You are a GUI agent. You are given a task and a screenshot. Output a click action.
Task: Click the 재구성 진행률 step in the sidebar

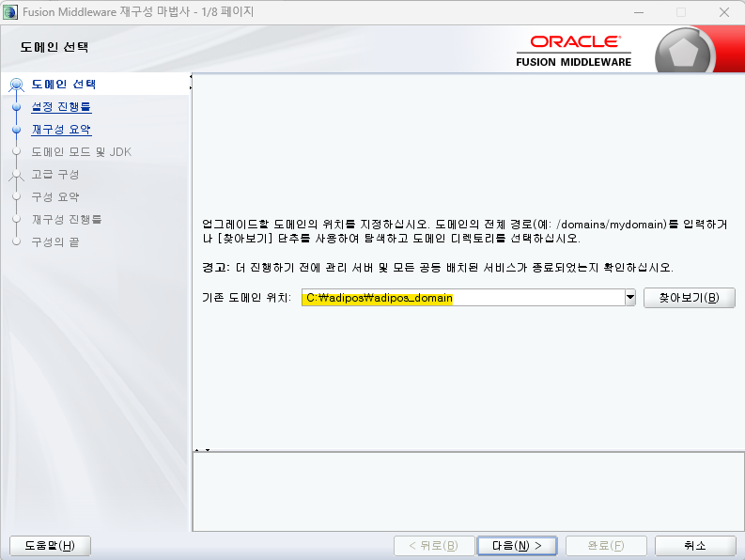click(x=67, y=219)
